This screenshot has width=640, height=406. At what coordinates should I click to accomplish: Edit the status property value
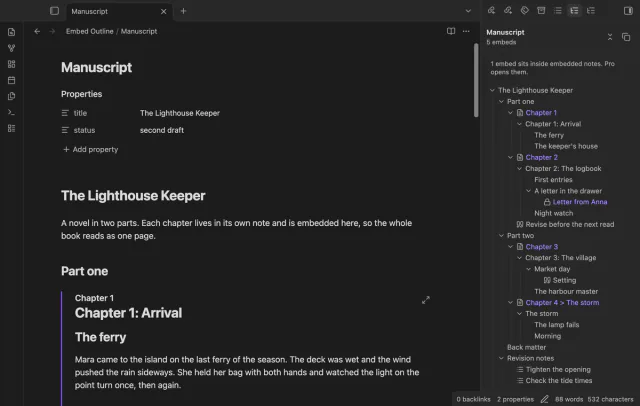pos(162,130)
